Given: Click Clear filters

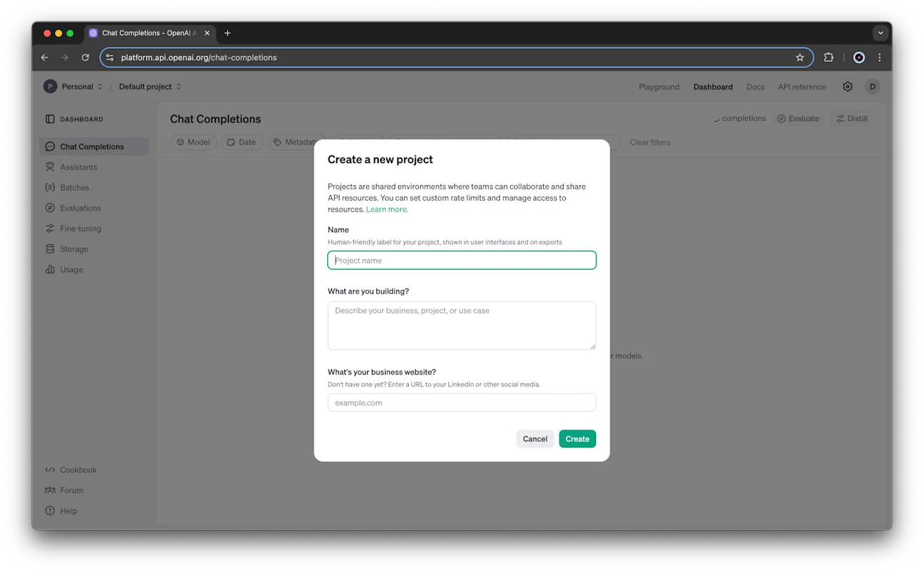Looking at the screenshot, I should (650, 142).
